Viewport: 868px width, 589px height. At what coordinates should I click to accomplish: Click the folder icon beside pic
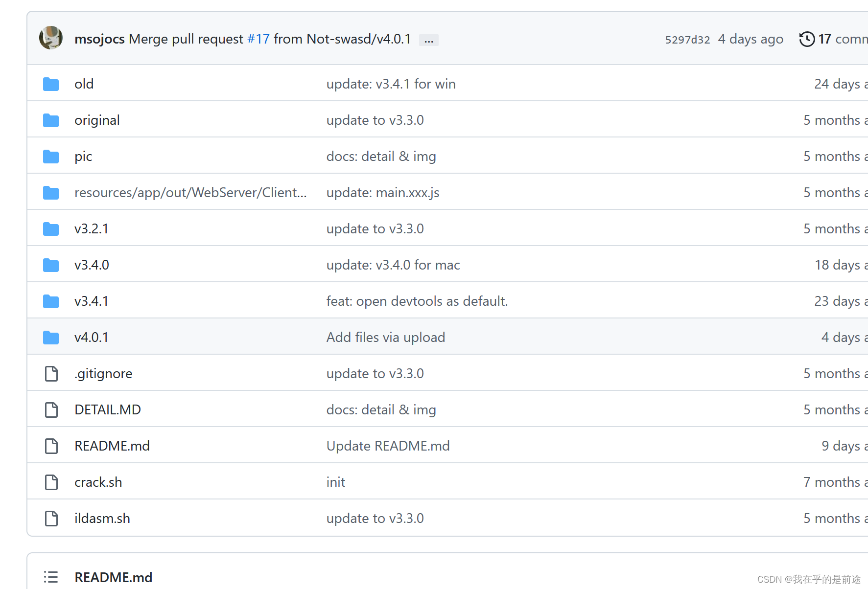click(50, 156)
